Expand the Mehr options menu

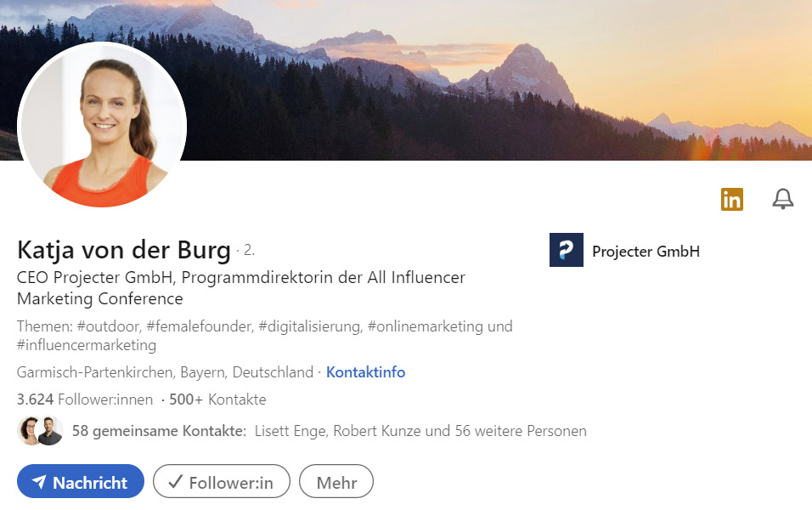(336, 481)
